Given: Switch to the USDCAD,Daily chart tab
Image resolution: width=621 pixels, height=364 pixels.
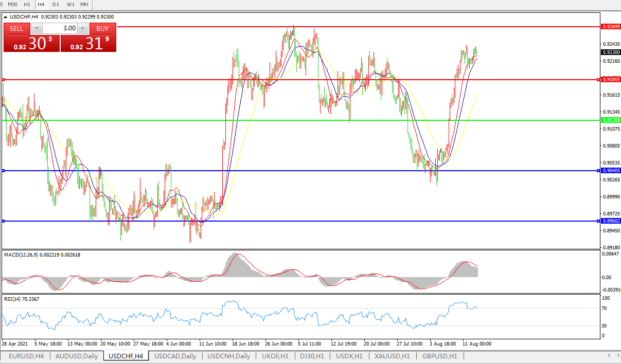Looking at the screenshot, I should 175,356.
